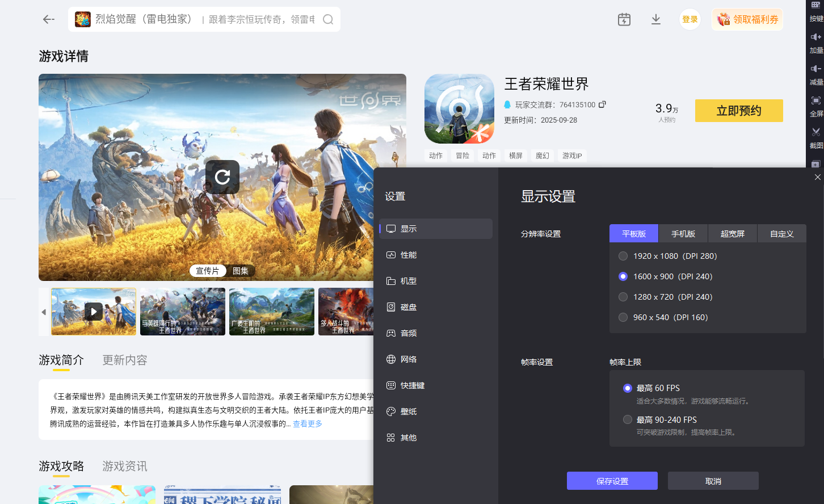Select the 1920 x 1080 resolution option
The image size is (824, 504).
(x=623, y=255)
